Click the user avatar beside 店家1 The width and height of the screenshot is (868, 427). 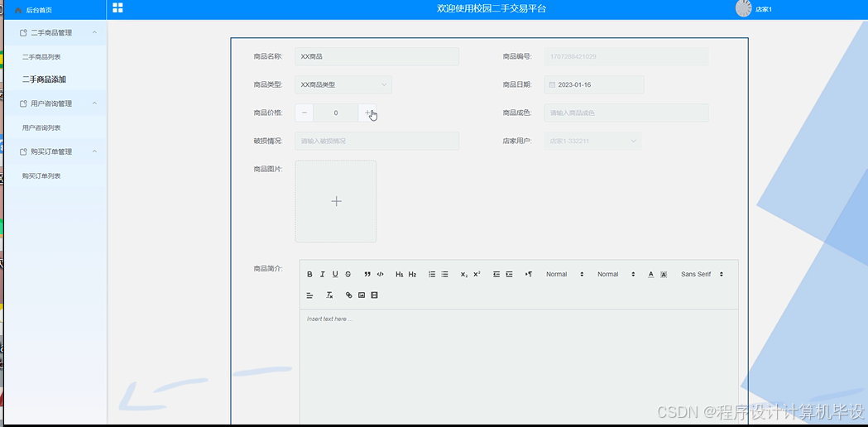pyautogui.click(x=743, y=8)
